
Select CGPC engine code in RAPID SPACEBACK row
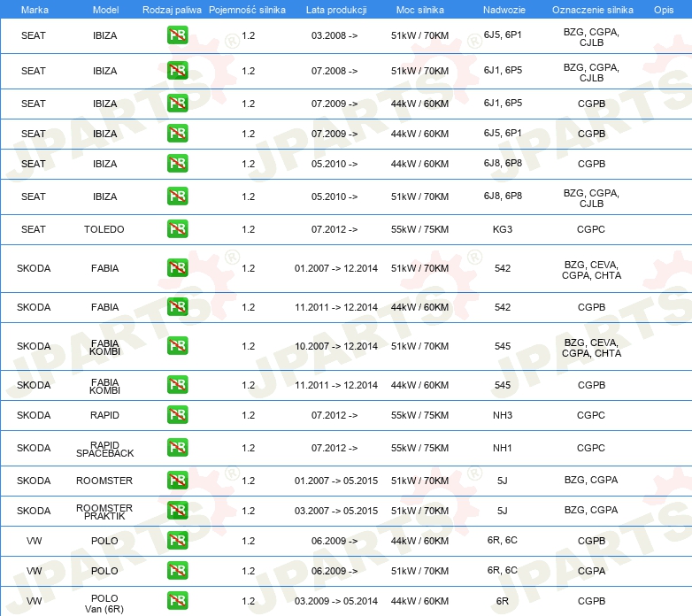click(591, 448)
